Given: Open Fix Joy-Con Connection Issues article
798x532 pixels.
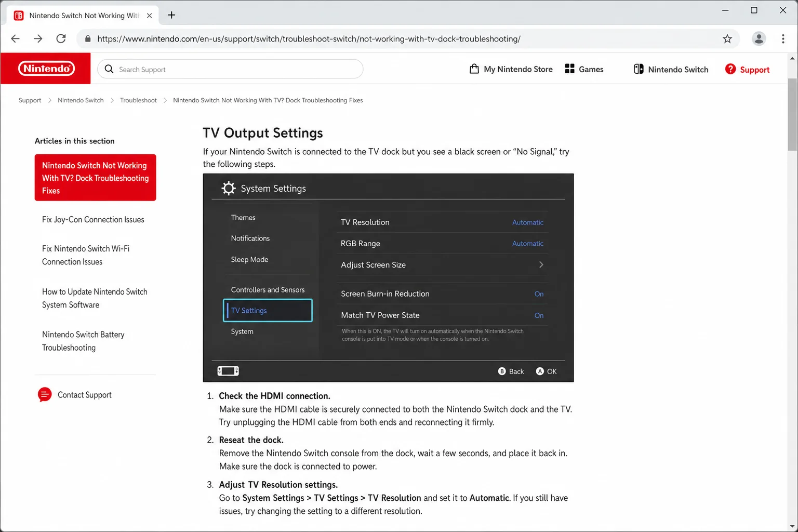Looking at the screenshot, I should tap(93, 220).
